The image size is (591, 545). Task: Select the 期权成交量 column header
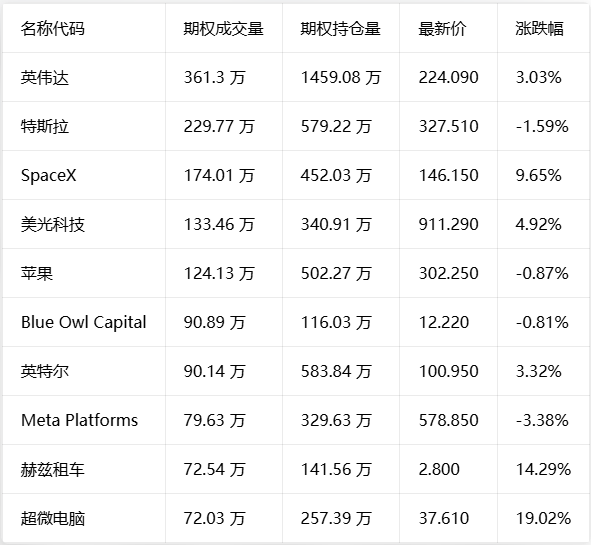(x=224, y=29)
